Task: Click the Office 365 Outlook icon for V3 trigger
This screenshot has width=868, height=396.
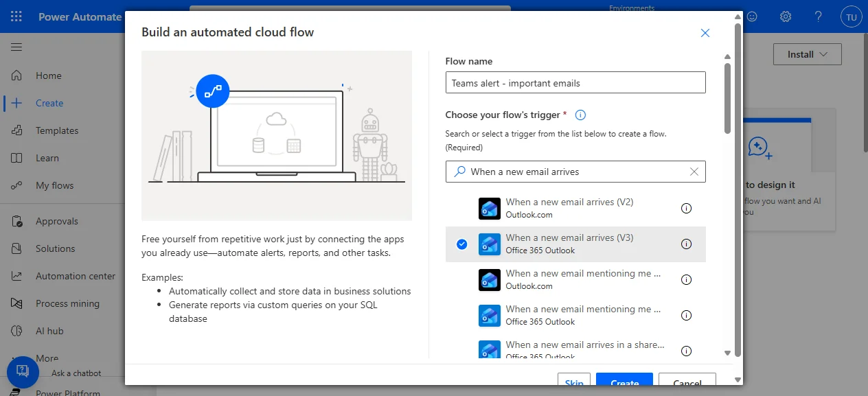Action: point(490,244)
